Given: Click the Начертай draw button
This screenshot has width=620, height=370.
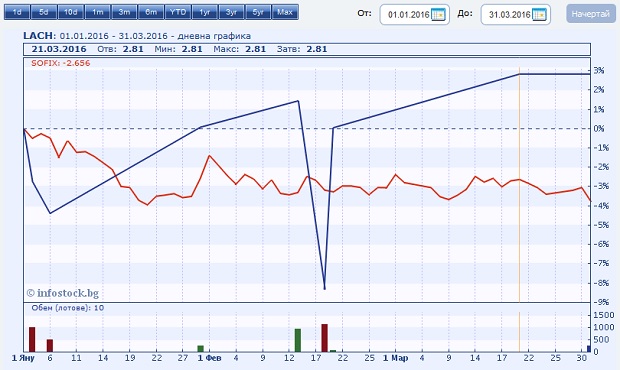Looking at the screenshot, I should pos(590,14).
